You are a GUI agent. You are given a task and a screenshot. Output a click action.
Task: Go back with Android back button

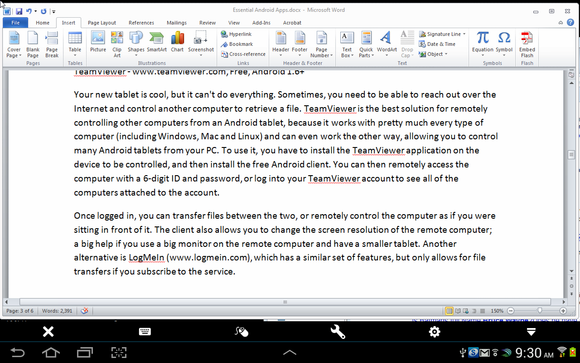pyautogui.click(x=17, y=352)
